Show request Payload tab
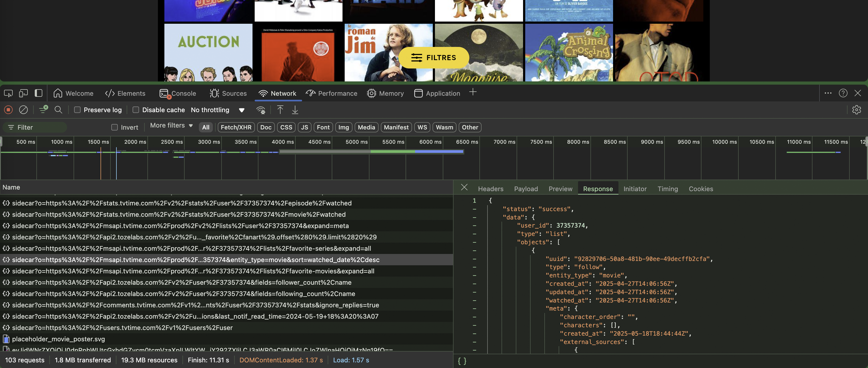 click(x=526, y=189)
